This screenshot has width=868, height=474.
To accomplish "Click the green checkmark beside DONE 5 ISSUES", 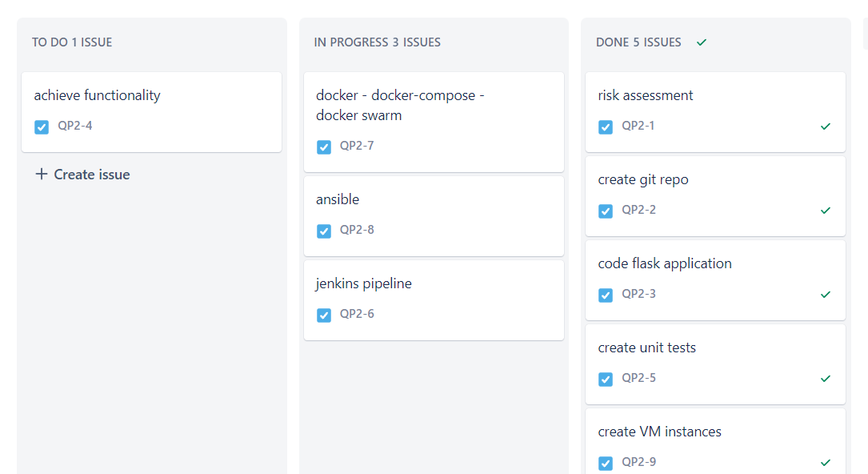I will [702, 42].
